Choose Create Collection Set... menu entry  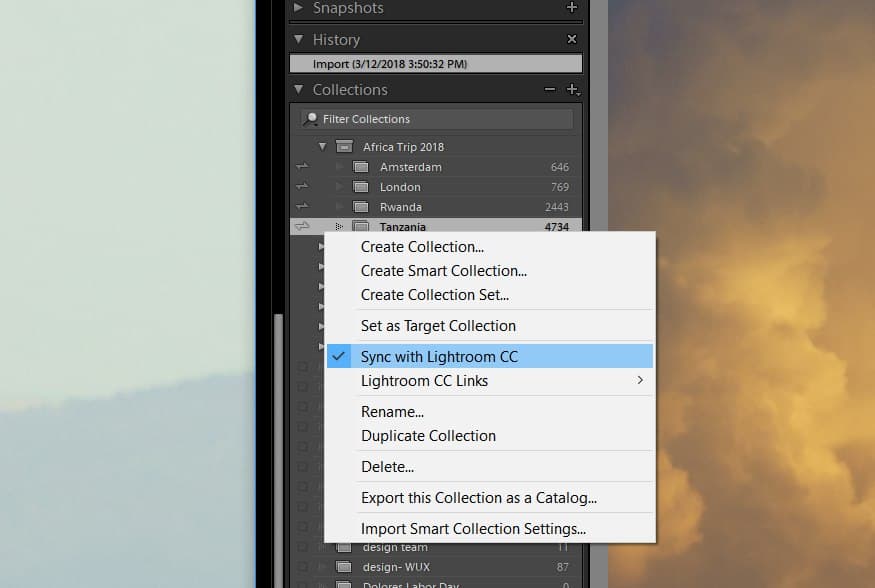pyautogui.click(x=489, y=295)
